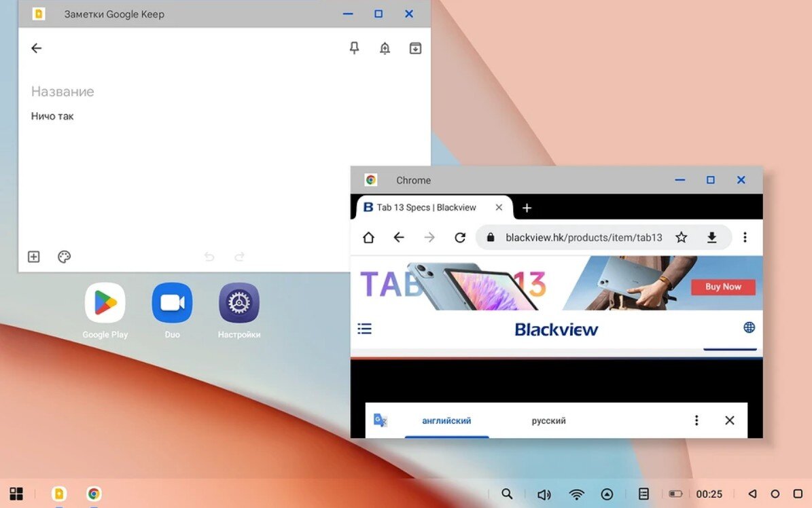Add a new item to the note

tap(33, 257)
